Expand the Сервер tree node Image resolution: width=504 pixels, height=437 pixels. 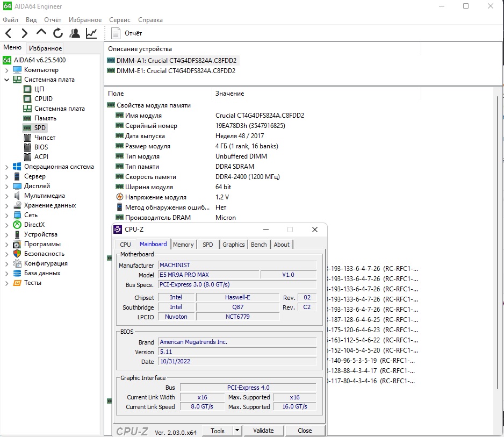7,176
